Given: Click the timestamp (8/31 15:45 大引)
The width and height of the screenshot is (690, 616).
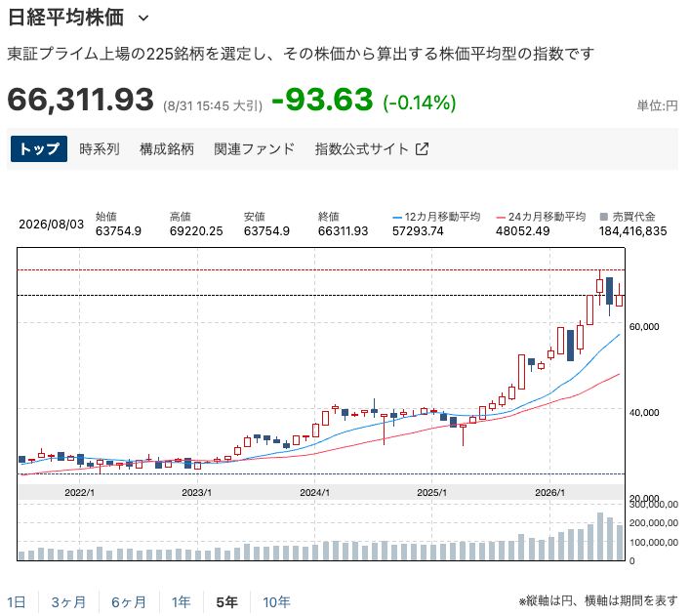Looking at the screenshot, I should tap(213, 106).
